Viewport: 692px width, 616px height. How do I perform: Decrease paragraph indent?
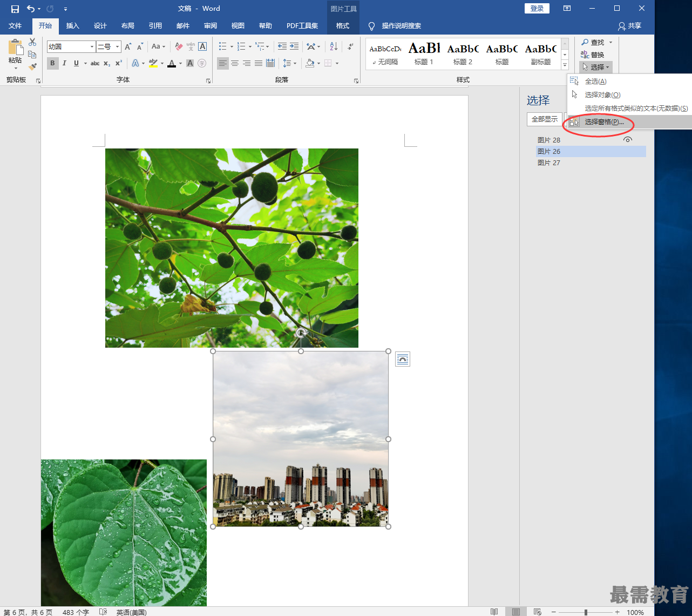[x=282, y=46]
